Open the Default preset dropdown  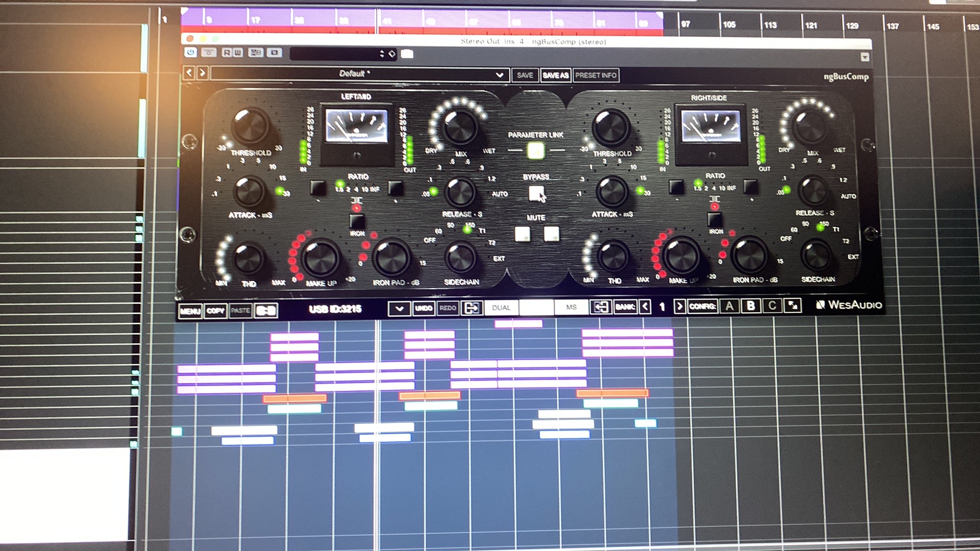[x=360, y=74]
